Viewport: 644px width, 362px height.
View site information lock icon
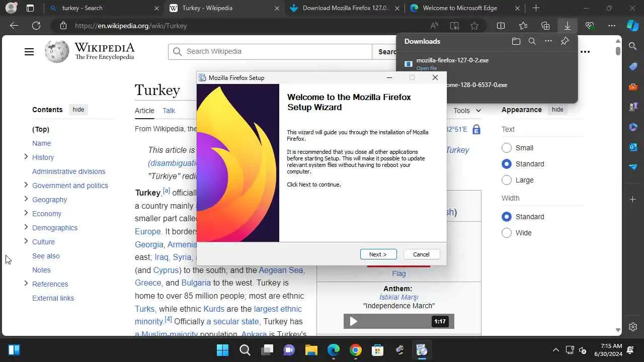point(63,26)
